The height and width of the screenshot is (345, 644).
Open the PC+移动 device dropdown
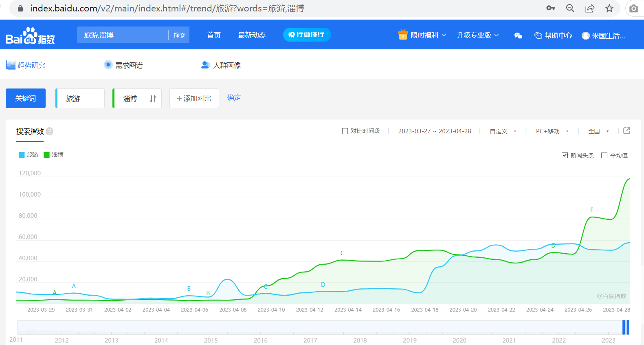coord(552,131)
